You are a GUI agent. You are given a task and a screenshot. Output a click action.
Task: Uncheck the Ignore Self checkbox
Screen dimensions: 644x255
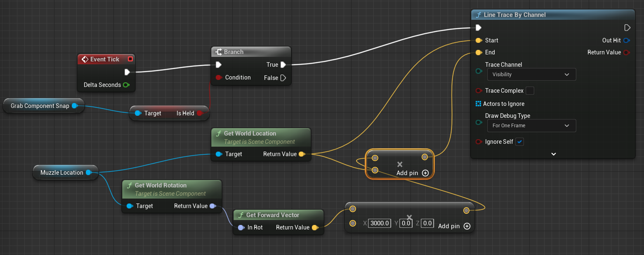(x=520, y=142)
